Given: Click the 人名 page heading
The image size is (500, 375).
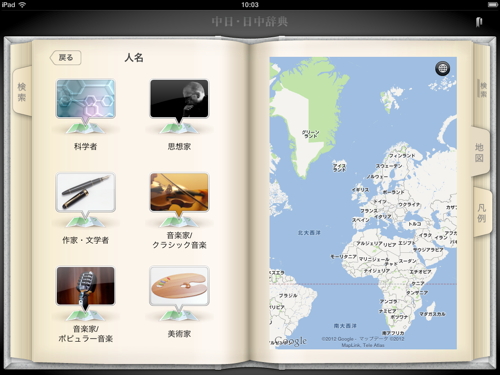Looking at the screenshot, I should click(x=134, y=58).
